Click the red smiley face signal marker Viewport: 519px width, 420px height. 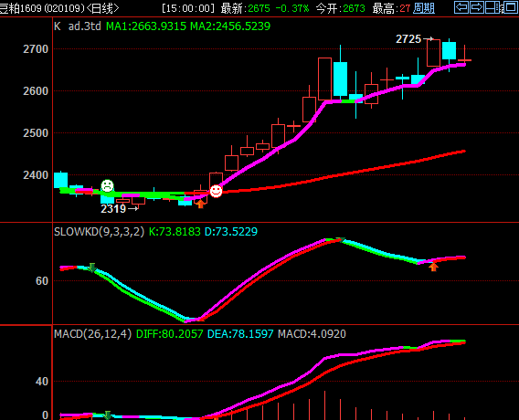pyautogui.click(x=216, y=191)
